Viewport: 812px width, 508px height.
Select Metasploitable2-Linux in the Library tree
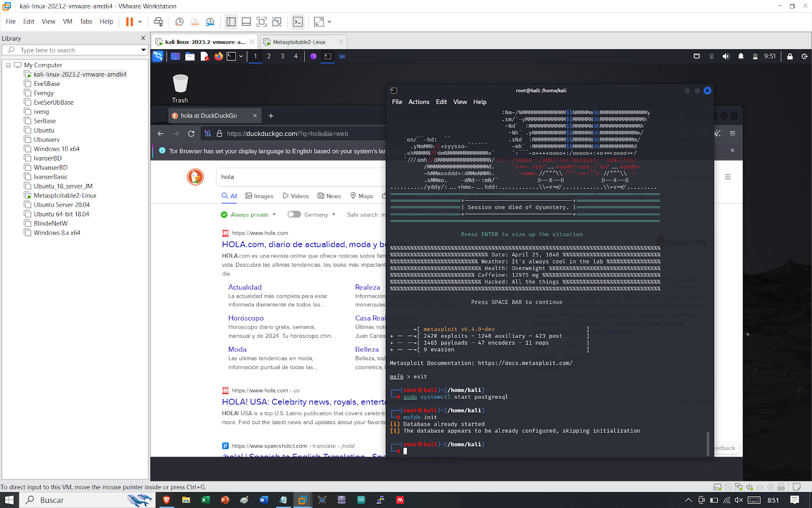click(65, 196)
